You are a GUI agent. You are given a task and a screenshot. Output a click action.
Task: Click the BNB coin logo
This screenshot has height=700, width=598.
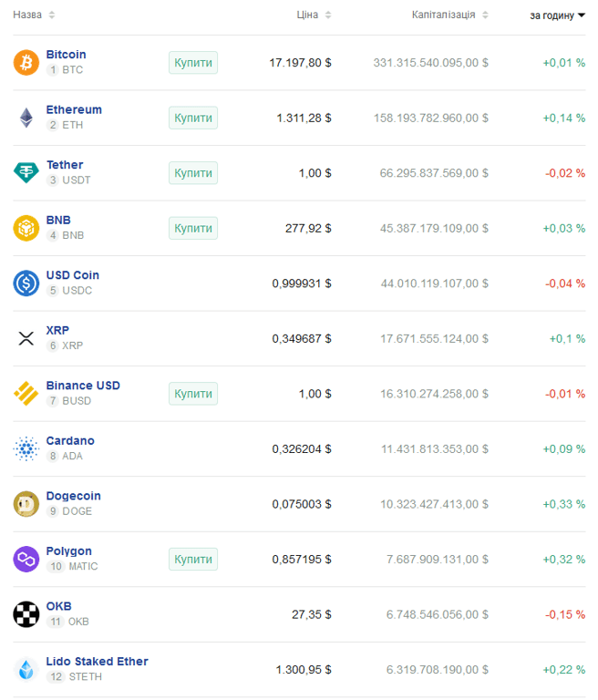pos(26,228)
